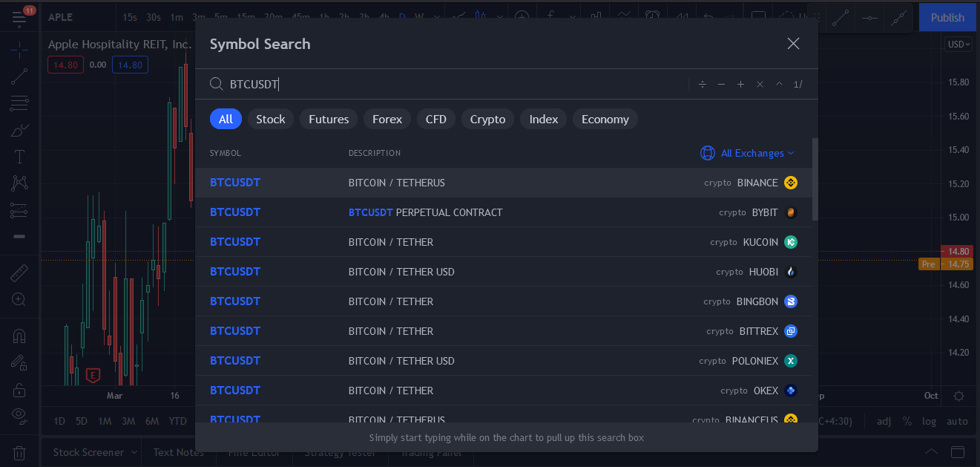980x467 pixels.
Task: Select the crosshair cursor tool
Action: tap(19, 50)
